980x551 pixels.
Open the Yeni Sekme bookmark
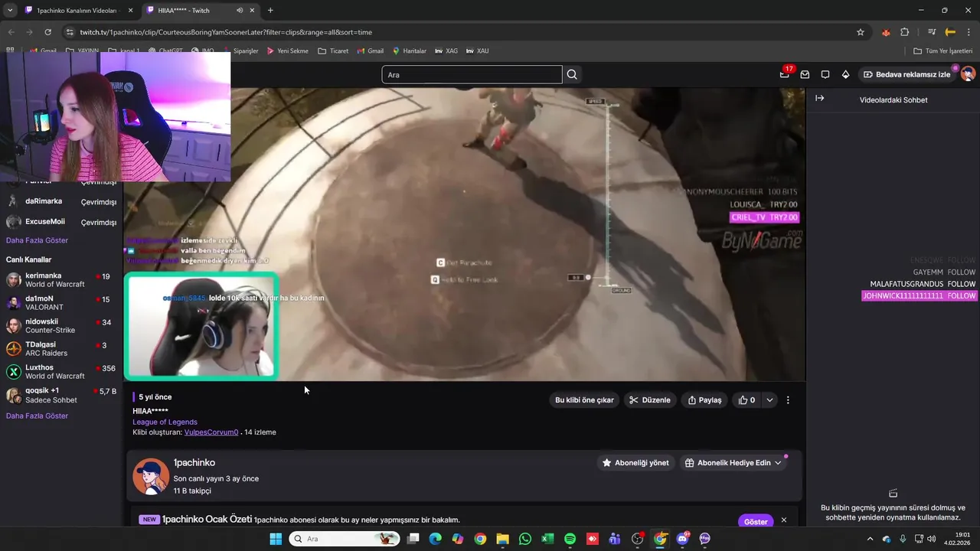pos(287,51)
